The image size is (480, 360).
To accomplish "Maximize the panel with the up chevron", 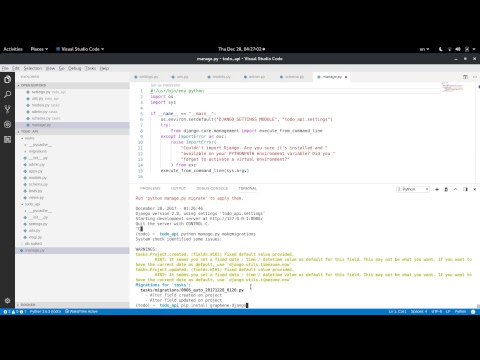I will point(455,189).
